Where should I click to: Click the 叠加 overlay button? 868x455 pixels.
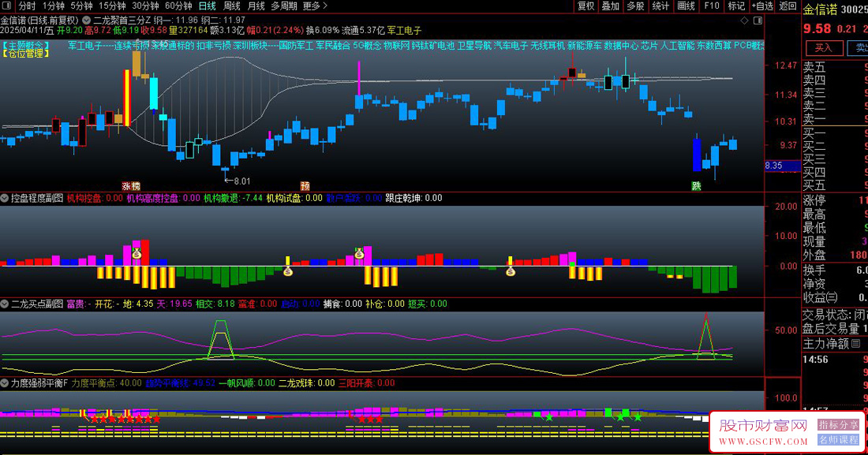pos(611,6)
